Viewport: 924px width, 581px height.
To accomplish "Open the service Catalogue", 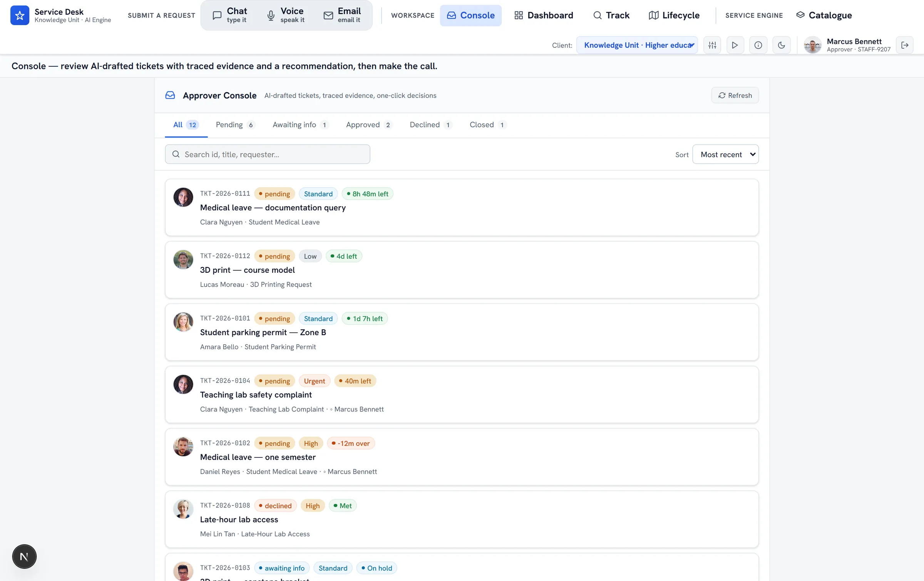I will coord(824,15).
